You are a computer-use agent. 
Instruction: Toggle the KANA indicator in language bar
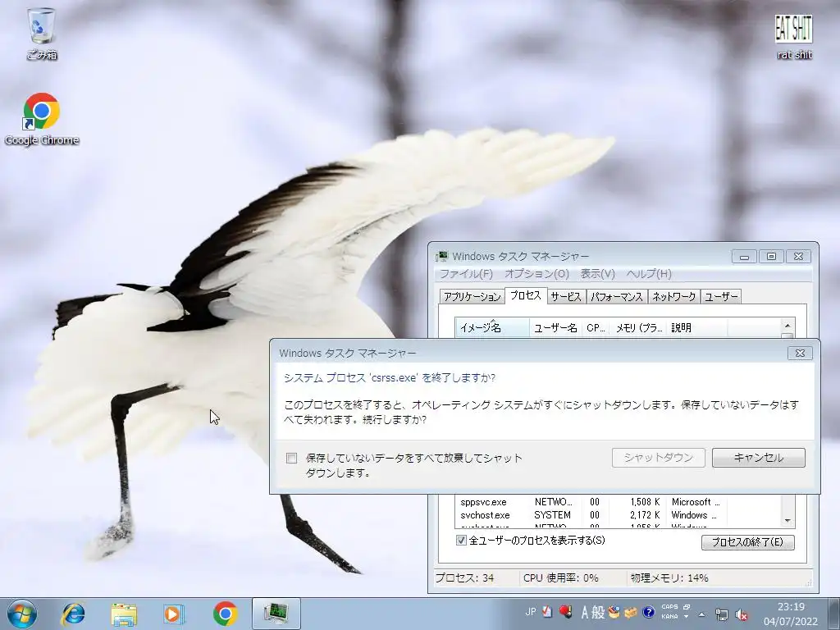pyautogui.click(x=669, y=617)
